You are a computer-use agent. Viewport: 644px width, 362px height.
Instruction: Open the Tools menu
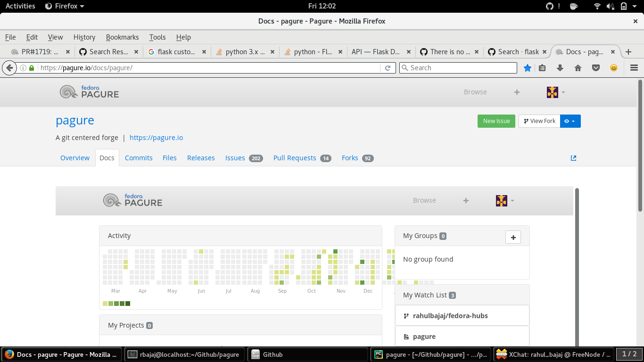157,37
